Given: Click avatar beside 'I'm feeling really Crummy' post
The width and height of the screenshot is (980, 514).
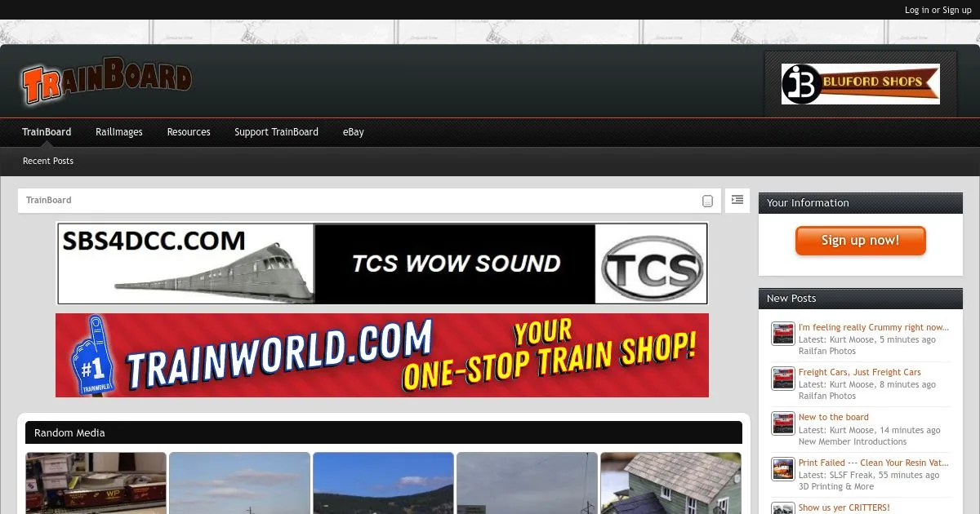Looking at the screenshot, I should click(782, 334).
